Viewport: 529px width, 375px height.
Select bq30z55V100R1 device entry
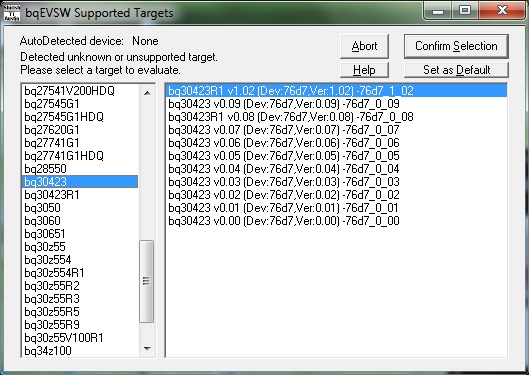80,338
